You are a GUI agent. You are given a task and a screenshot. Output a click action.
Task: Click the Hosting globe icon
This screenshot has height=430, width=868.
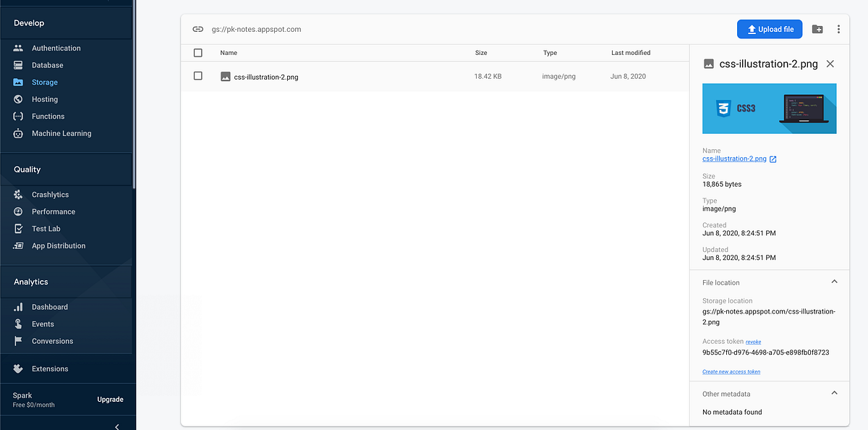(x=18, y=99)
